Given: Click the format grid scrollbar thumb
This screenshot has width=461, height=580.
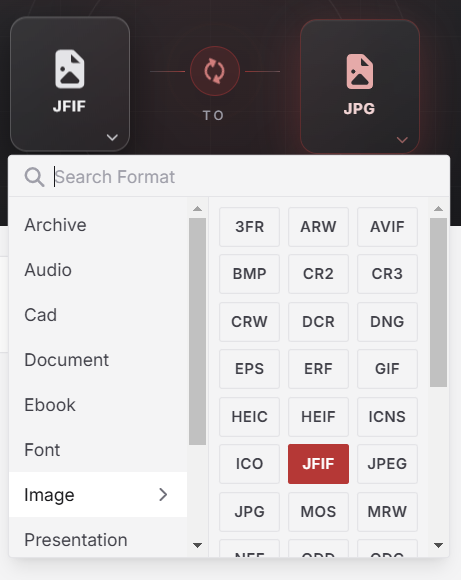Looking at the screenshot, I should pos(438,303).
